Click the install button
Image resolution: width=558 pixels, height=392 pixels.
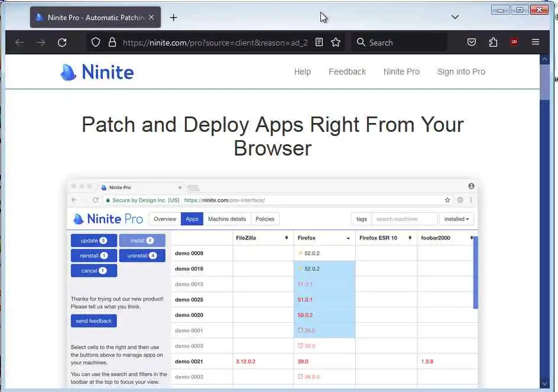pyautogui.click(x=142, y=241)
